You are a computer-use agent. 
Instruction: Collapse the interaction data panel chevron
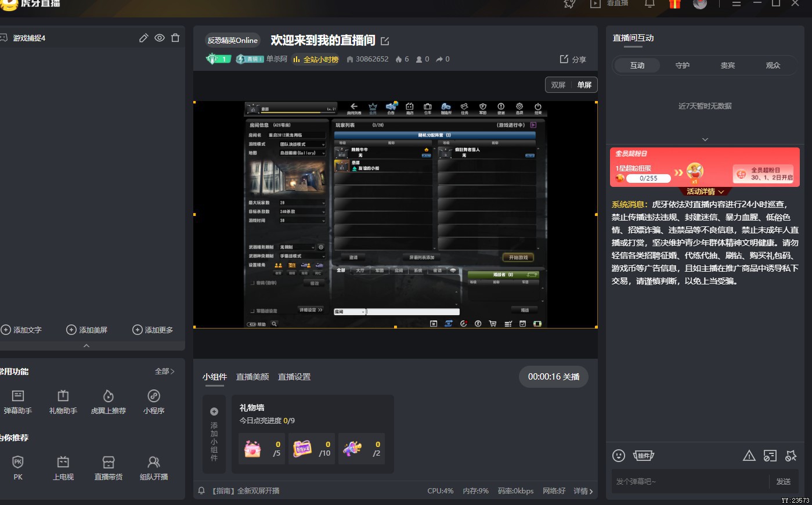tap(705, 139)
